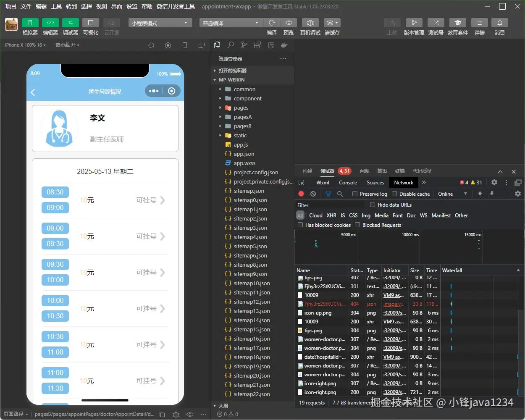Screen dimensions: 525x420
Task: Open search in editor sidebar
Action: (231, 45)
